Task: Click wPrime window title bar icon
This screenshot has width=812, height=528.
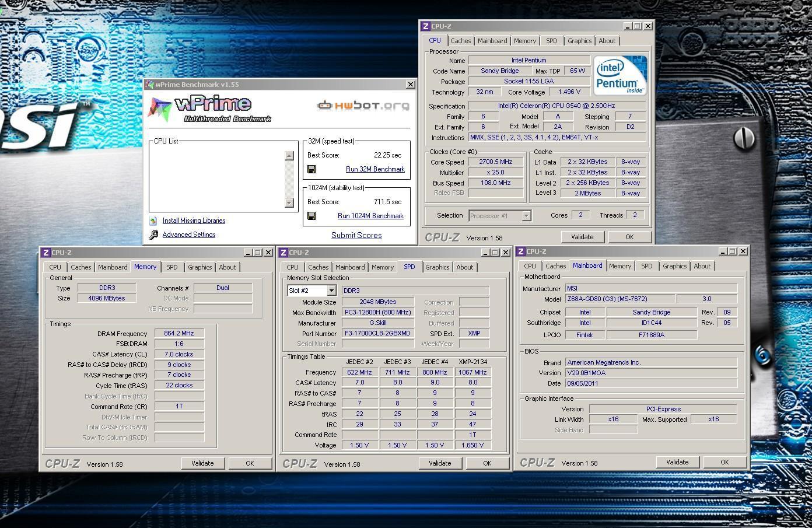Action: click(x=150, y=85)
